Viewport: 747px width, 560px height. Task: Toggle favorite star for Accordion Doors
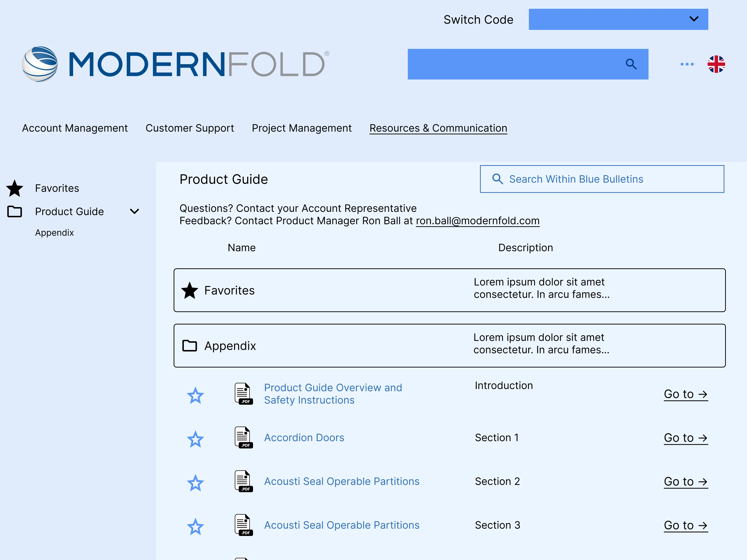(x=196, y=439)
